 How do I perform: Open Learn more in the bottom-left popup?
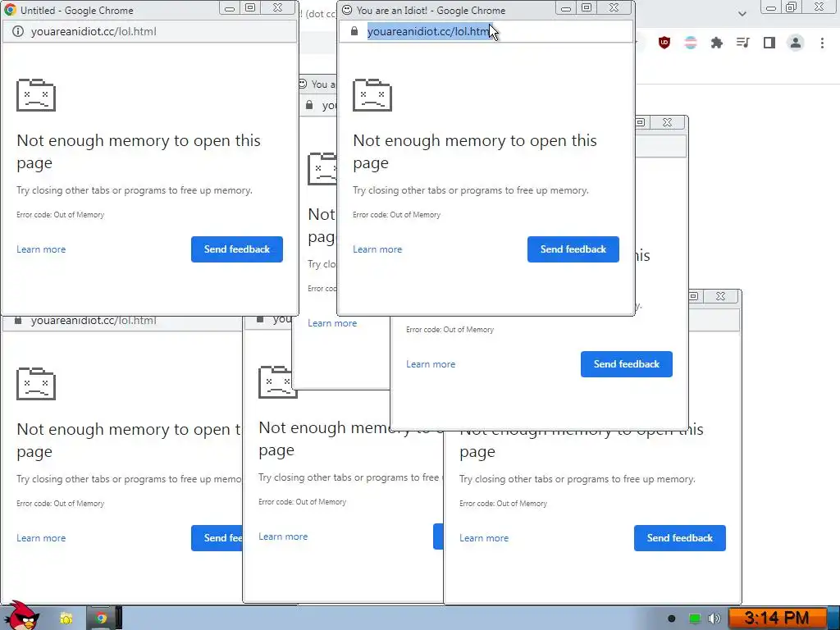point(41,538)
